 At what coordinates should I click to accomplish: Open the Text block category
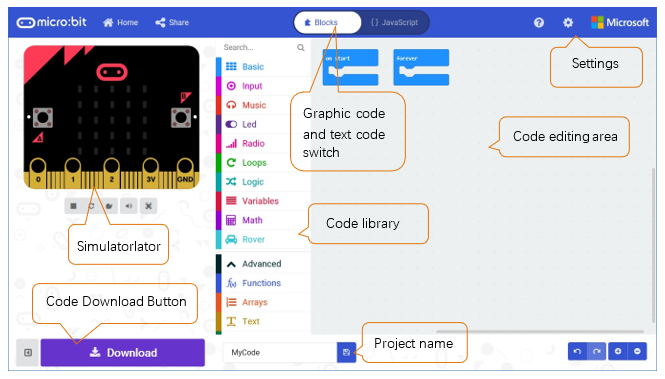pyautogui.click(x=263, y=321)
